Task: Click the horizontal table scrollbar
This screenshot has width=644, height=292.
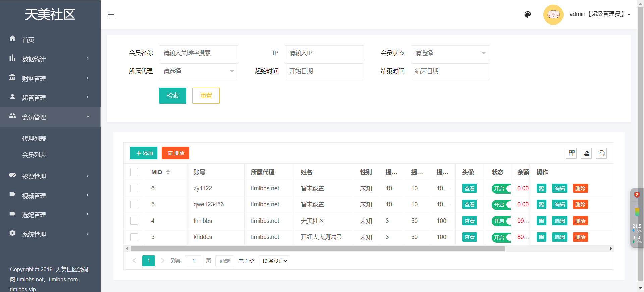Action: point(318,249)
